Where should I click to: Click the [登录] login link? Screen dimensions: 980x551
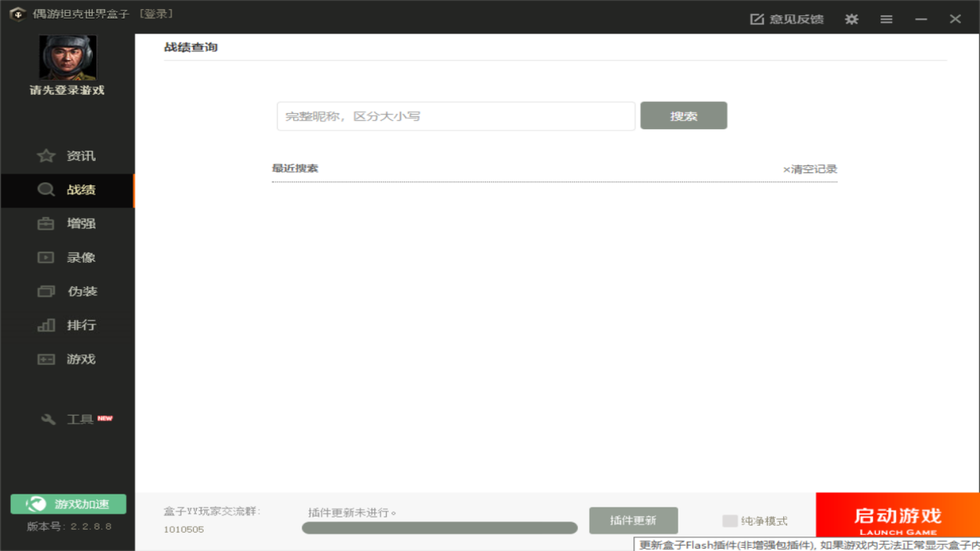(158, 13)
